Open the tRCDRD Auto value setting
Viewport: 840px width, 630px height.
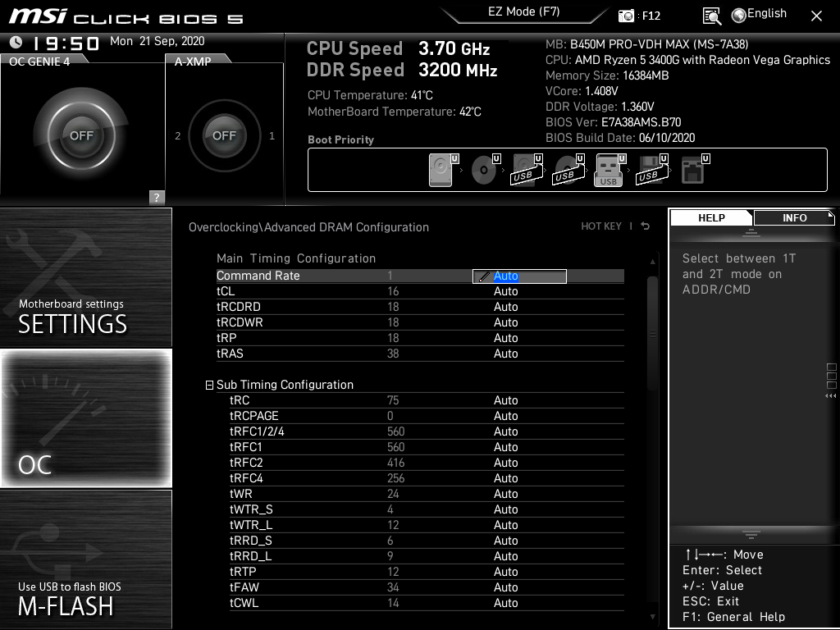[505, 307]
